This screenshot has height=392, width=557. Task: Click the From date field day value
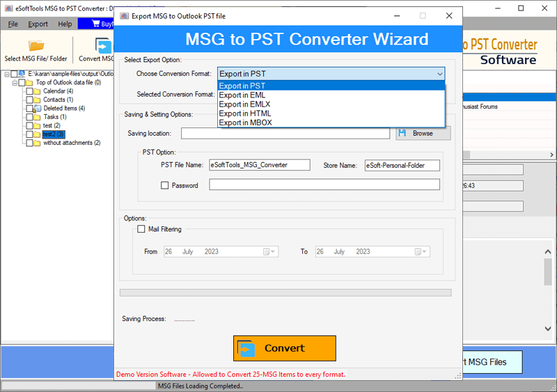click(x=168, y=251)
